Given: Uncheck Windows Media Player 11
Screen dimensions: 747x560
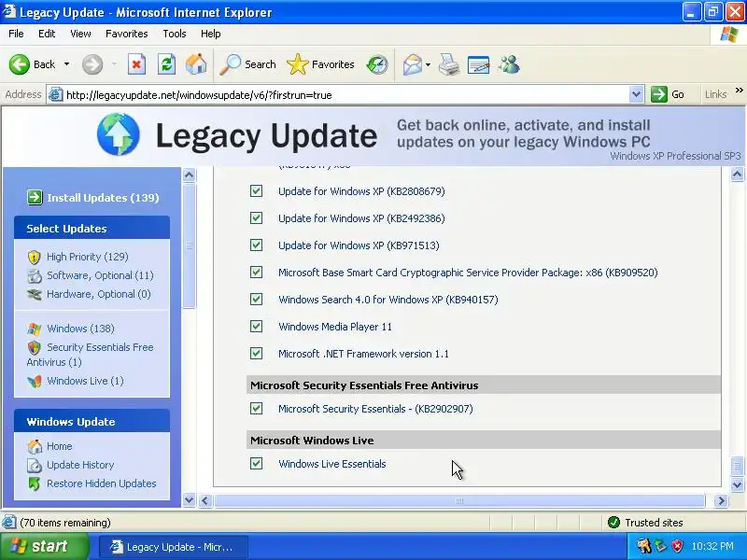Looking at the screenshot, I should tap(256, 326).
